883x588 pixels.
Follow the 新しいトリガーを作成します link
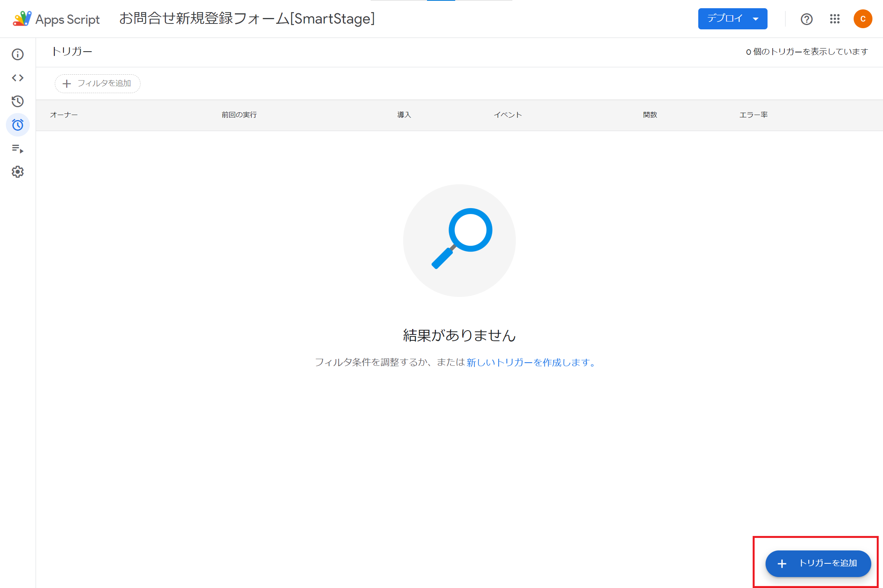[x=531, y=362]
